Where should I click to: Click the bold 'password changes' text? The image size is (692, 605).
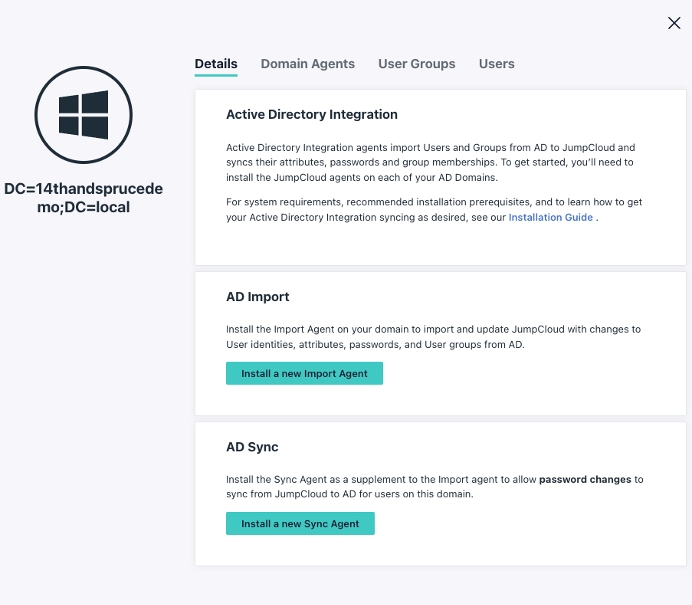pos(585,480)
